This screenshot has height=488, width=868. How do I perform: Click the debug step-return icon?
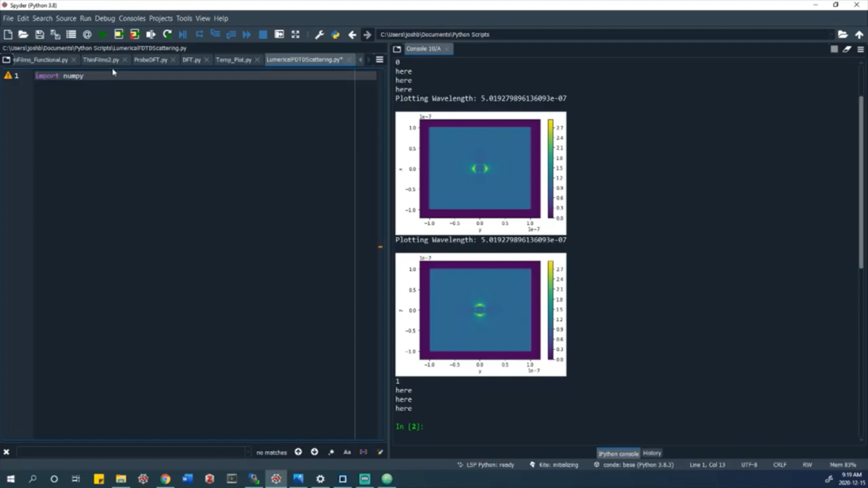click(231, 34)
